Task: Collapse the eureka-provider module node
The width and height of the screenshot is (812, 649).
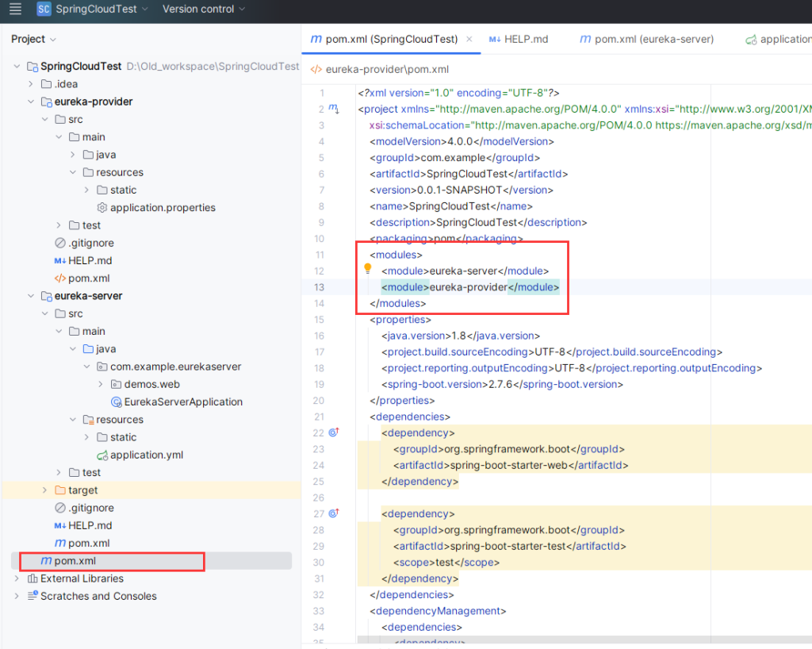Action: pos(17,102)
